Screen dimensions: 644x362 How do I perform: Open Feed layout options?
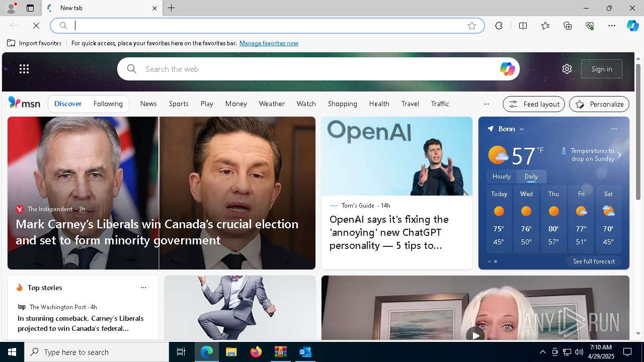pyautogui.click(x=534, y=104)
